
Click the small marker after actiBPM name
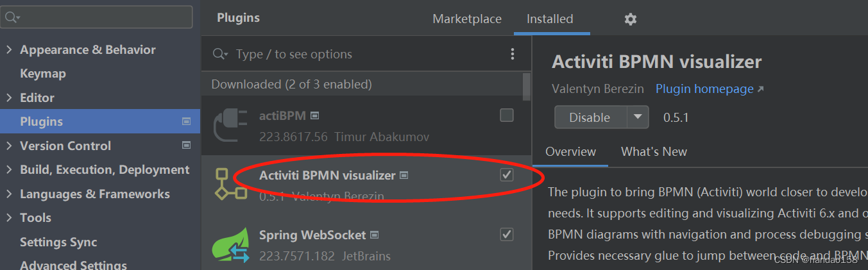pos(315,116)
